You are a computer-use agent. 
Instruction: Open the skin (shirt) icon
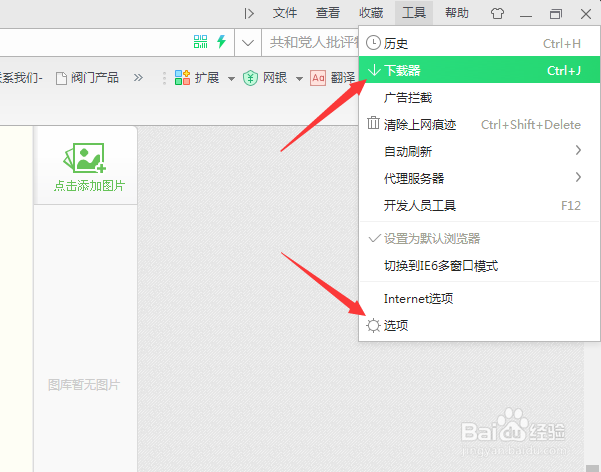(x=497, y=13)
